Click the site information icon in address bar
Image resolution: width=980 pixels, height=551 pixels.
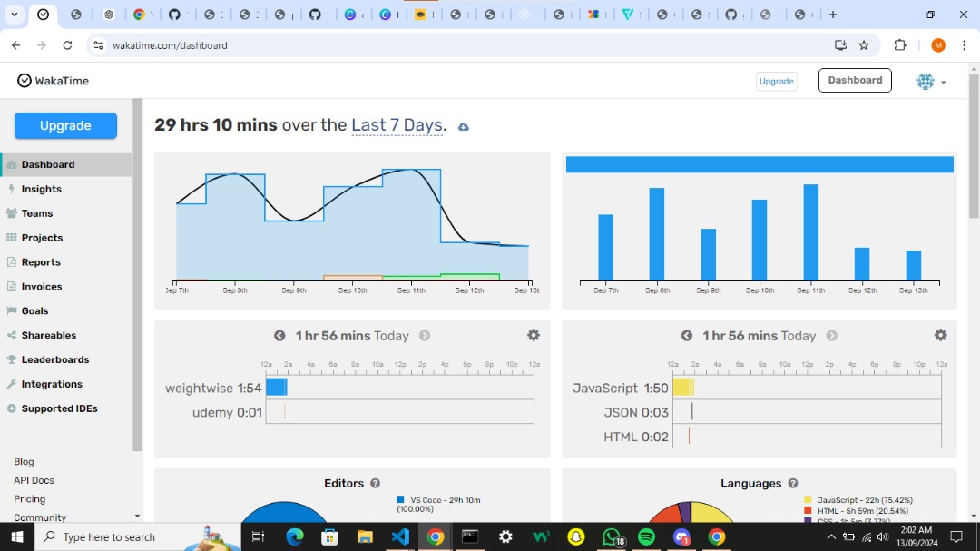click(98, 45)
